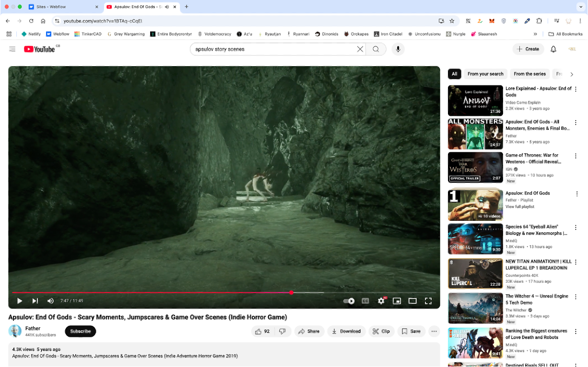Clear the search box with X
588x367 pixels.
tap(360, 49)
